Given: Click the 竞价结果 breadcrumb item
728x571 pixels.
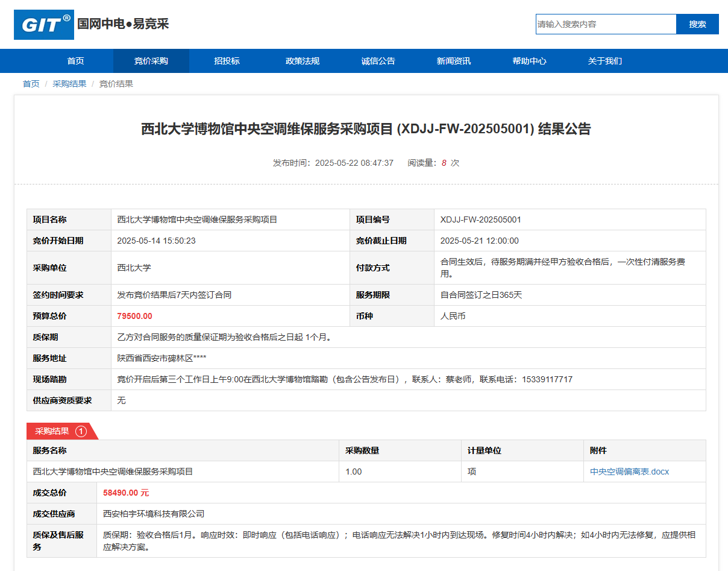Looking at the screenshot, I should click(116, 84).
